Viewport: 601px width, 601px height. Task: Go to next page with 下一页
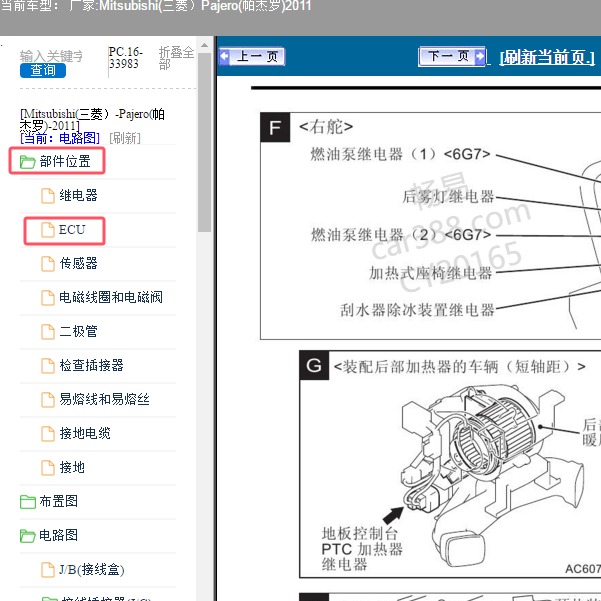coord(452,57)
